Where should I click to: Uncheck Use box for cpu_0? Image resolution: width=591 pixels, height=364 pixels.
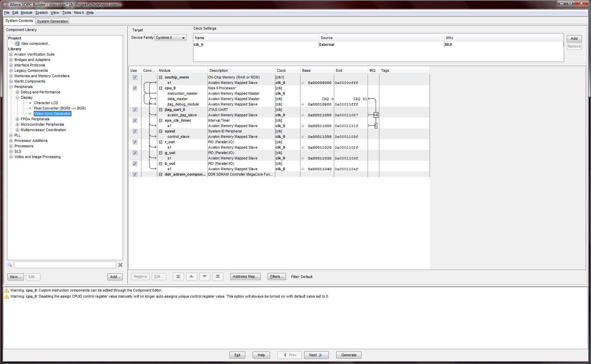pyautogui.click(x=135, y=88)
